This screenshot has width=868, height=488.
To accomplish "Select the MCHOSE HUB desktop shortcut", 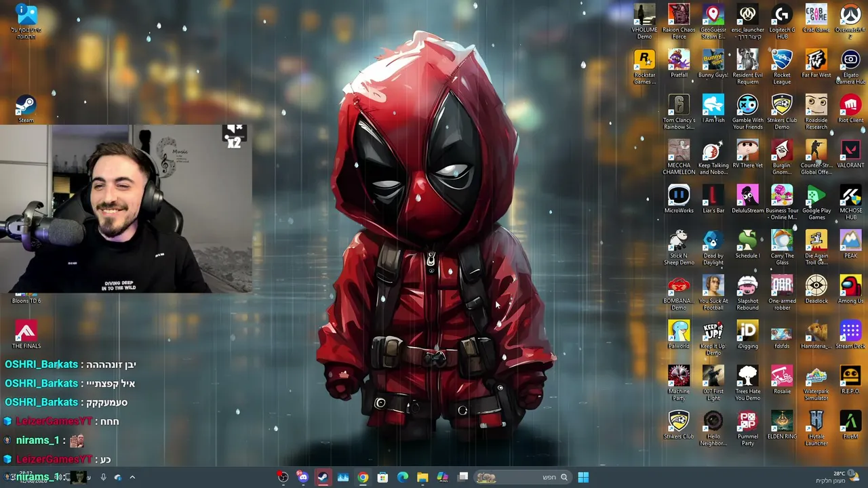I will pos(850,202).
